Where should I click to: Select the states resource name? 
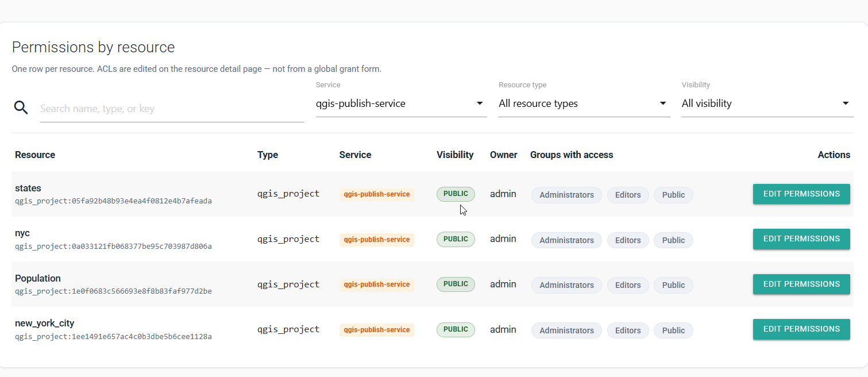click(x=28, y=188)
